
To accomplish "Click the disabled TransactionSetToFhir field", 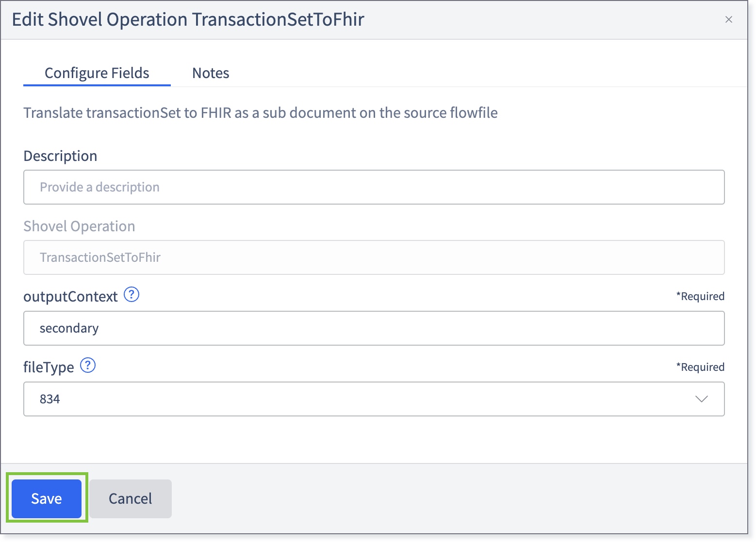I will (x=374, y=257).
